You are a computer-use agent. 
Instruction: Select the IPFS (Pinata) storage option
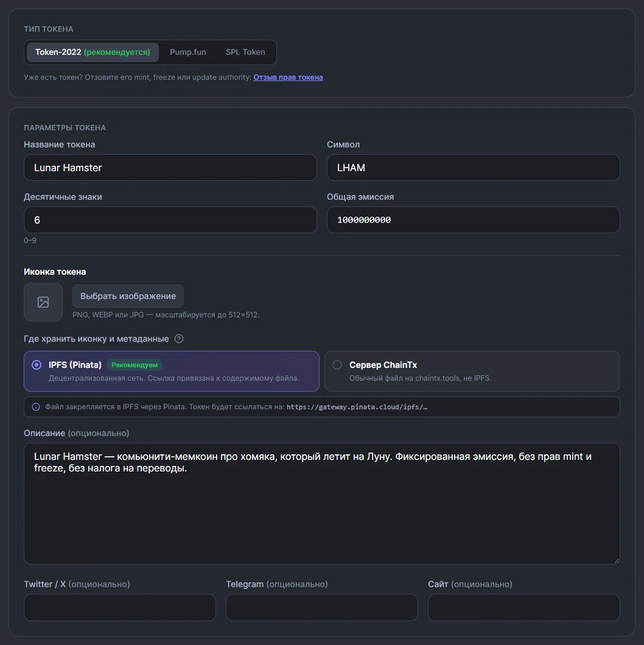(x=172, y=371)
